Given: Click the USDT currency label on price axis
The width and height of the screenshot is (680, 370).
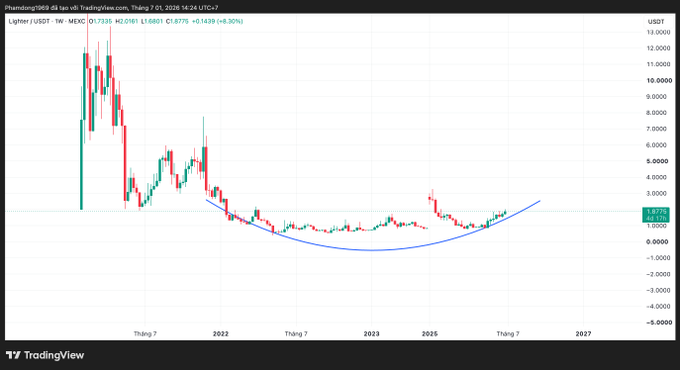Looking at the screenshot, I should [656, 22].
